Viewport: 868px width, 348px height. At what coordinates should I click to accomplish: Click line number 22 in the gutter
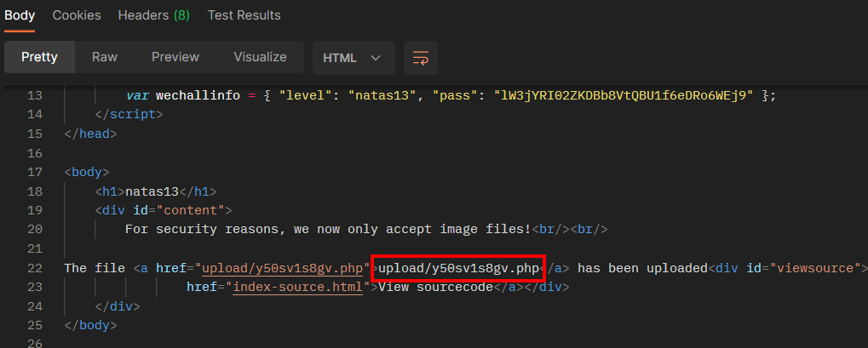[34, 268]
